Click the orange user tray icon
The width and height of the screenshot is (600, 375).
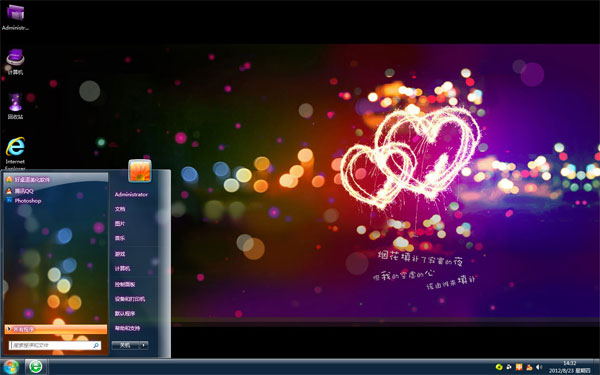[x=529, y=367]
